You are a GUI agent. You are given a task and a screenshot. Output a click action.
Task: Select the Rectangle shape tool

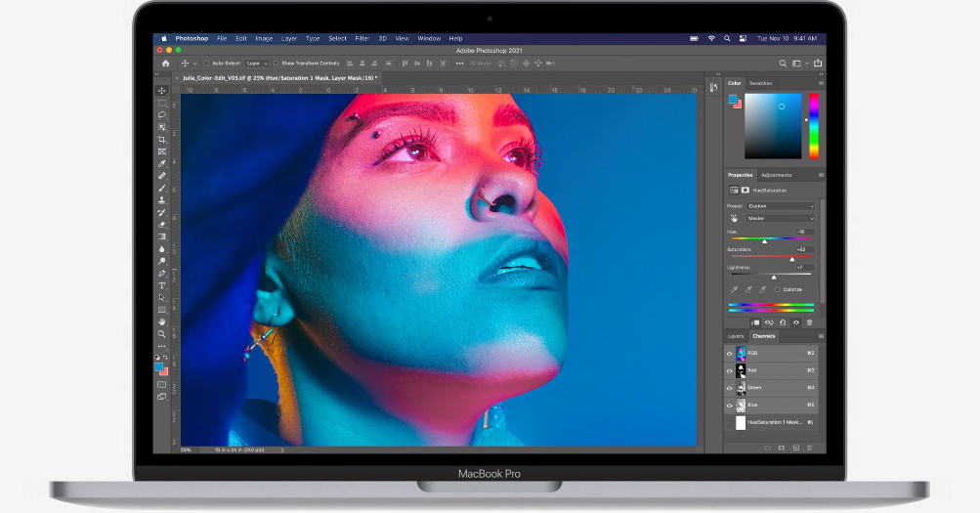[x=162, y=310]
